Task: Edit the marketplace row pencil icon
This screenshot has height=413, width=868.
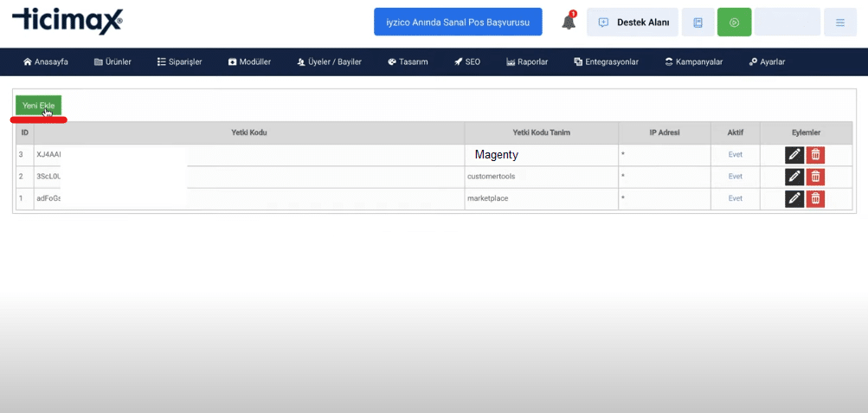Action: coord(794,199)
